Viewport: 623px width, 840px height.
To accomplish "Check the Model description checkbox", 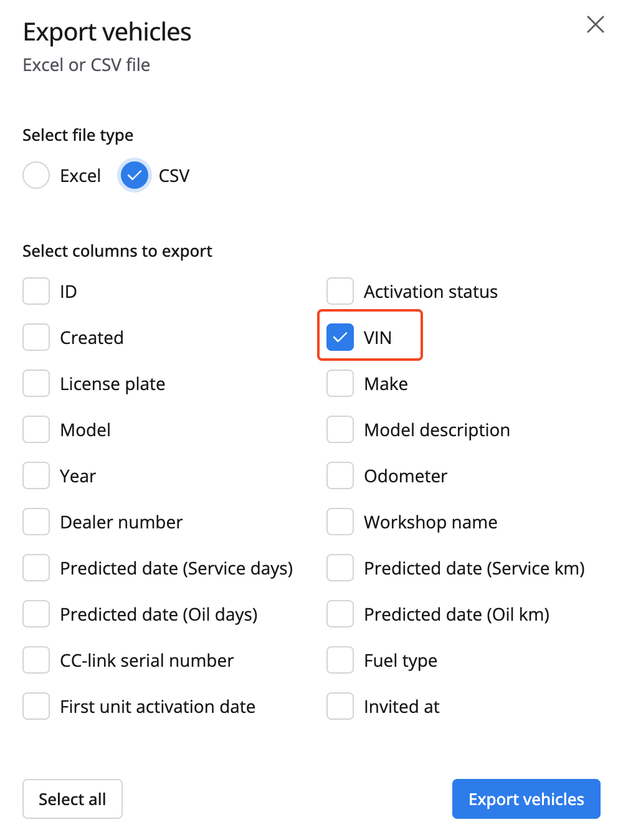I will pos(340,430).
